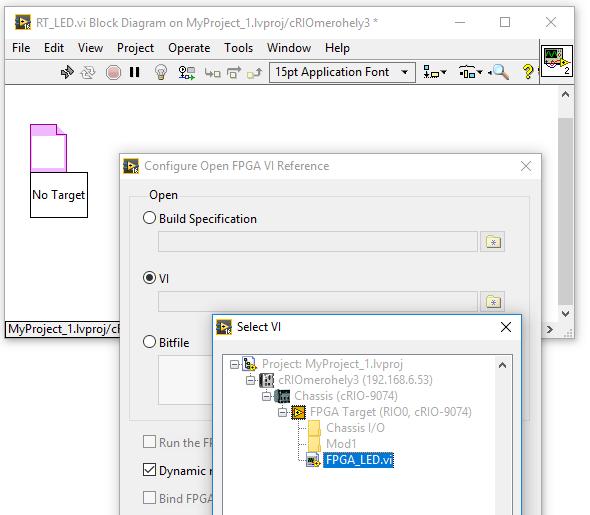Maximize the RT_LED.vi Block Diagram window
This screenshot has height=515, width=590.
(x=505, y=22)
